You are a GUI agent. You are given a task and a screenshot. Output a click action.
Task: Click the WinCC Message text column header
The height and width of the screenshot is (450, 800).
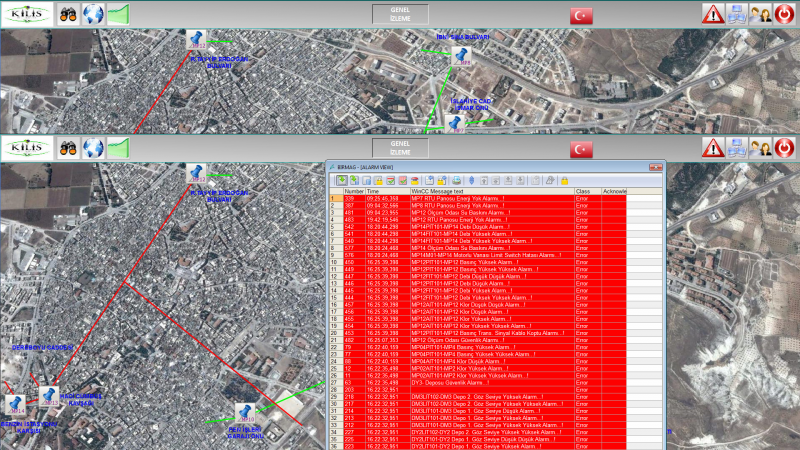492,191
